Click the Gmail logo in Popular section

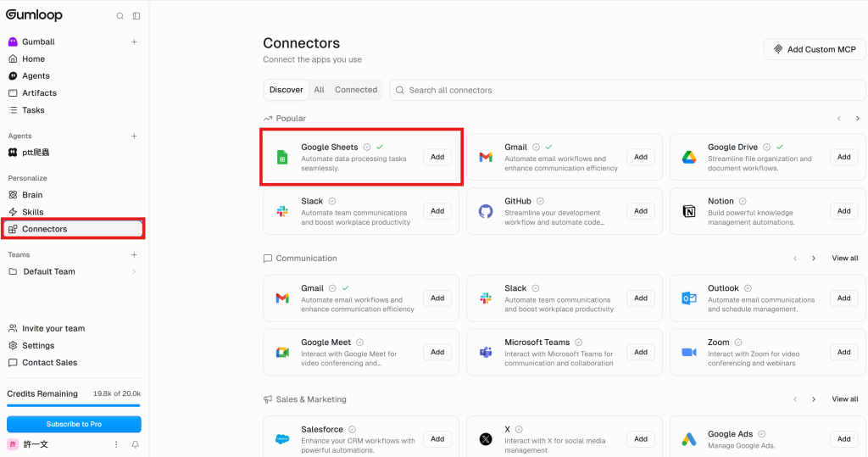click(x=486, y=158)
